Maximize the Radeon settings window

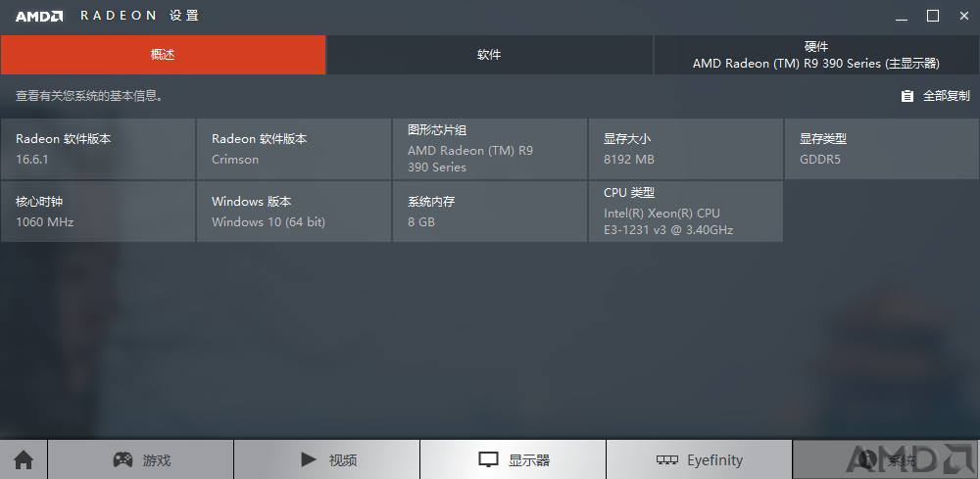click(933, 17)
